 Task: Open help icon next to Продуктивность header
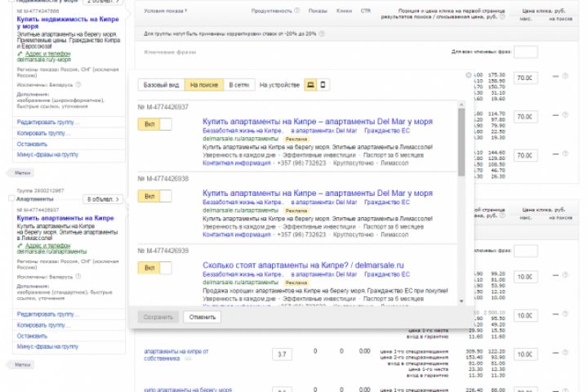[297, 11]
